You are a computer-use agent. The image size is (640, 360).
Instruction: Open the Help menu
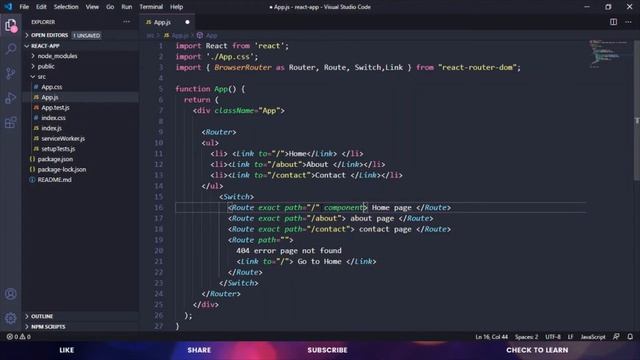(176, 7)
